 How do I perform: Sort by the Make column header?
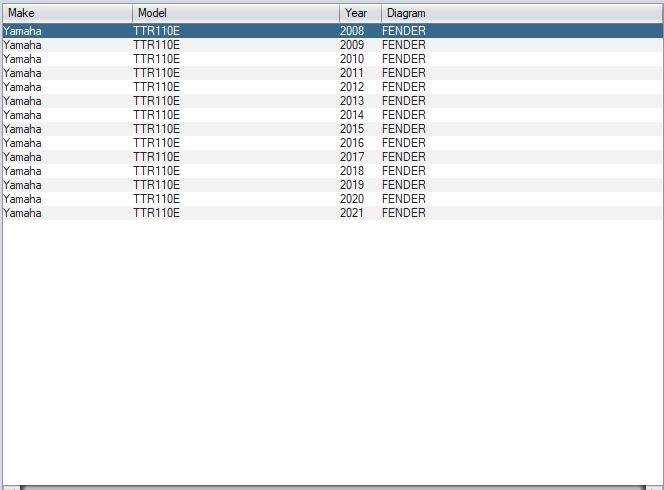[x=67, y=13]
